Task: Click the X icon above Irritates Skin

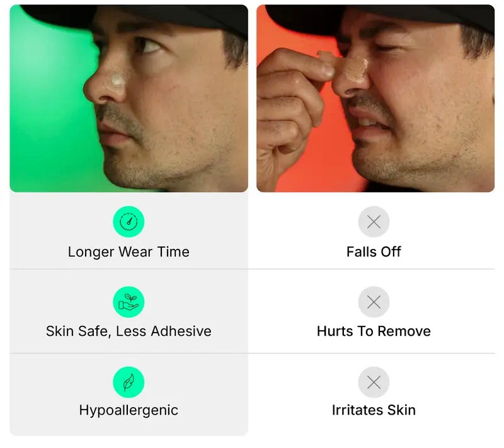Action: tap(374, 382)
